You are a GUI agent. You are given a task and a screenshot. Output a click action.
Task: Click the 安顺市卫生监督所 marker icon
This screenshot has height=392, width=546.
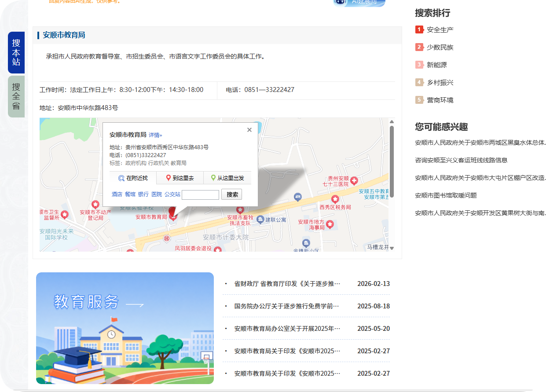click(x=65, y=215)
